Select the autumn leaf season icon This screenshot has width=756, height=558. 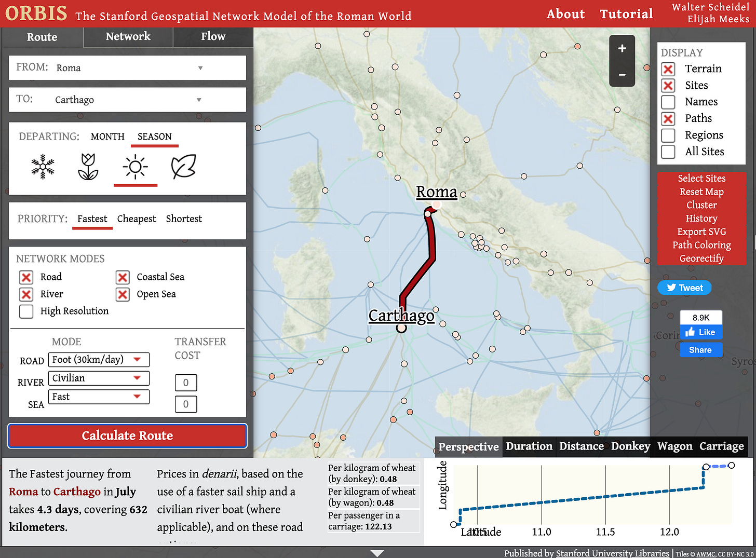click(x=183, y=167)
